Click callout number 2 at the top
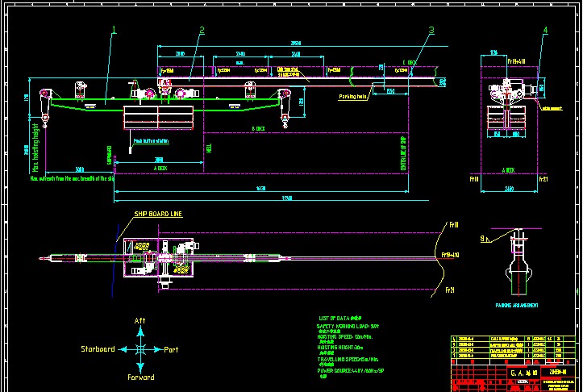This screenshot has height=392, width=583. coord(202,31)
